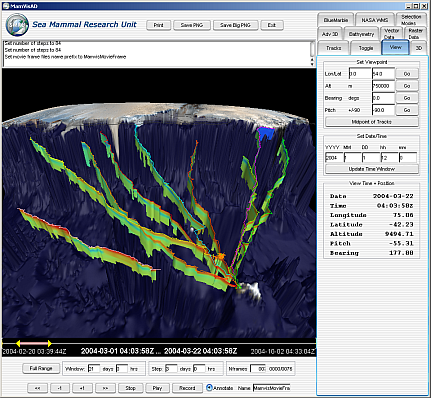431x398 pixels.
Task: Click the +1 step forward button
Action: click(82, 388)
